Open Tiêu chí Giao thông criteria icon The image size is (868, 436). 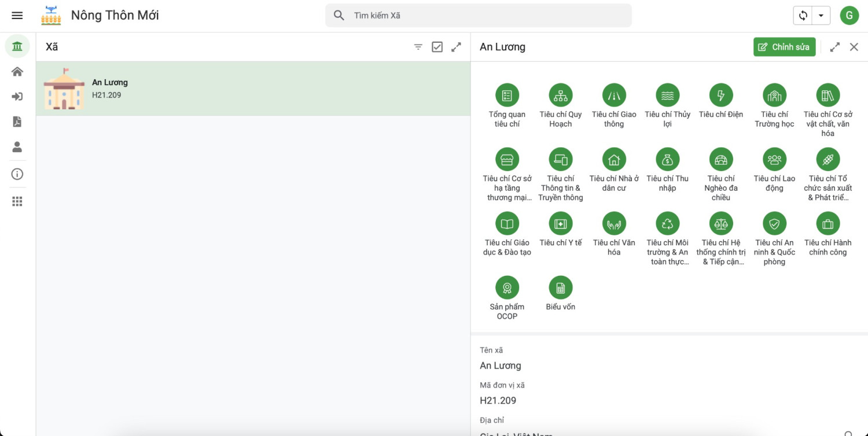[x=614, y=95]
